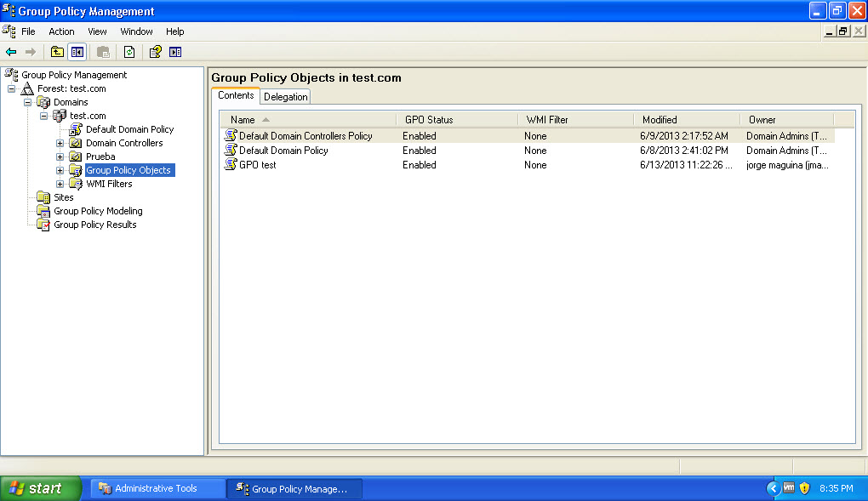Image resolution: width=868 pixels, height=501 pixels.
Task: Click the Group Policy Results icon
Action: click(43, 225)
